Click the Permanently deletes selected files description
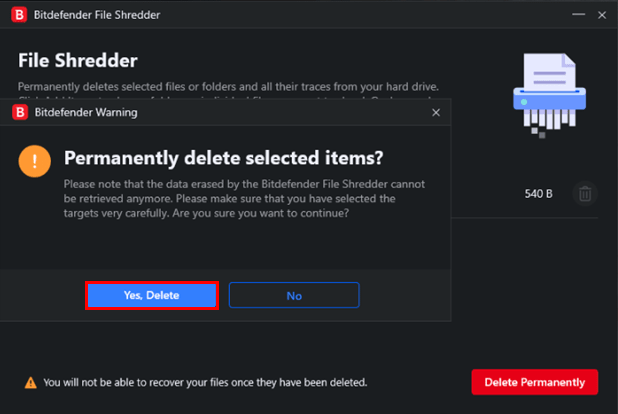The height and width of the screenshot is (414, 618). (x=228, y=87)
